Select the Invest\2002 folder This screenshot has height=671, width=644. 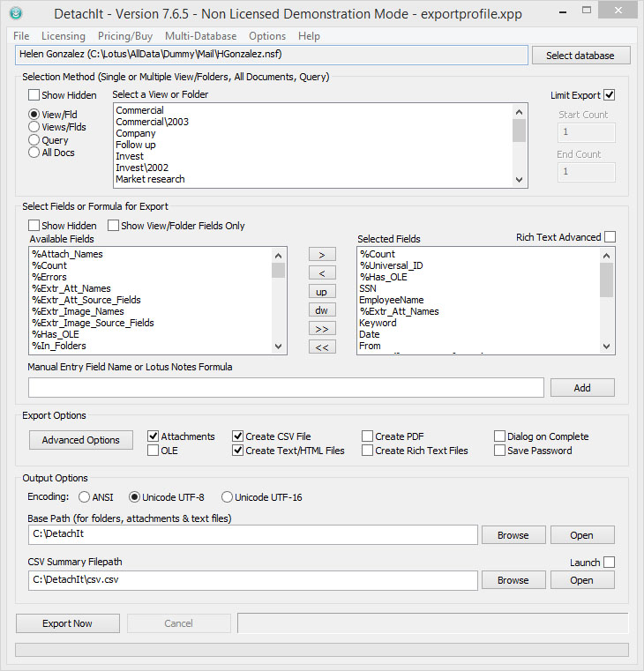pyautogui.click(x=313, y=168)
